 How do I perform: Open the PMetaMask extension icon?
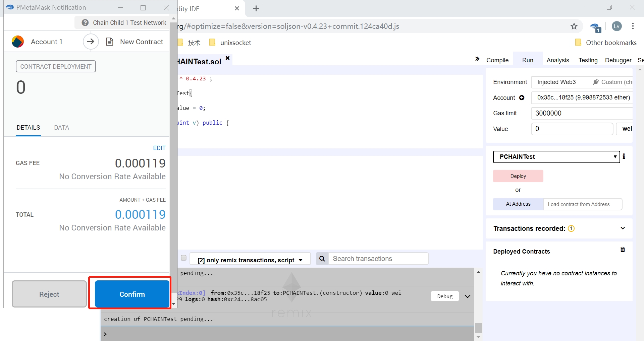pos(595,27)
